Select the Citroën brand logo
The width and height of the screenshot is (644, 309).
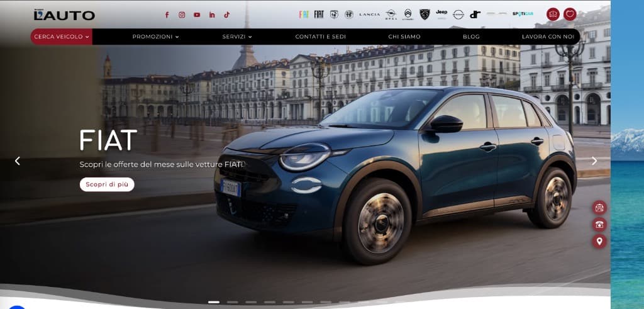[x=408, y=14]
